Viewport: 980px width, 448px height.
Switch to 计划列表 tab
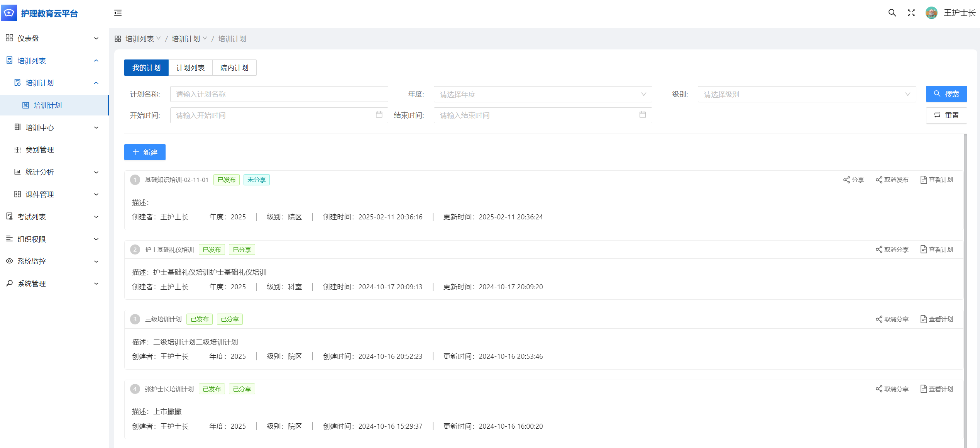pos(190,68)
